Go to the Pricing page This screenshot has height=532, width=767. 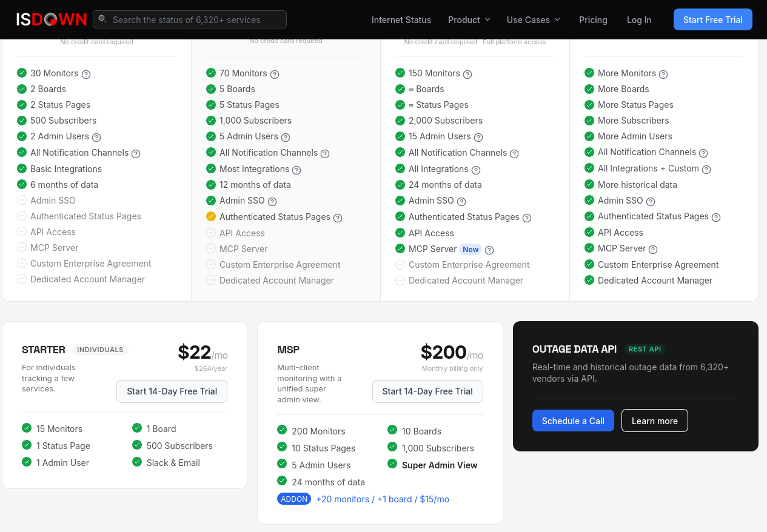pos(593,19)
